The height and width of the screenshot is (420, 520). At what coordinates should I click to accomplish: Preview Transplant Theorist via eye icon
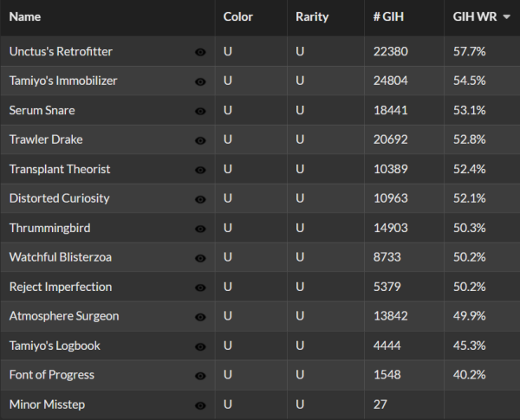200,170
